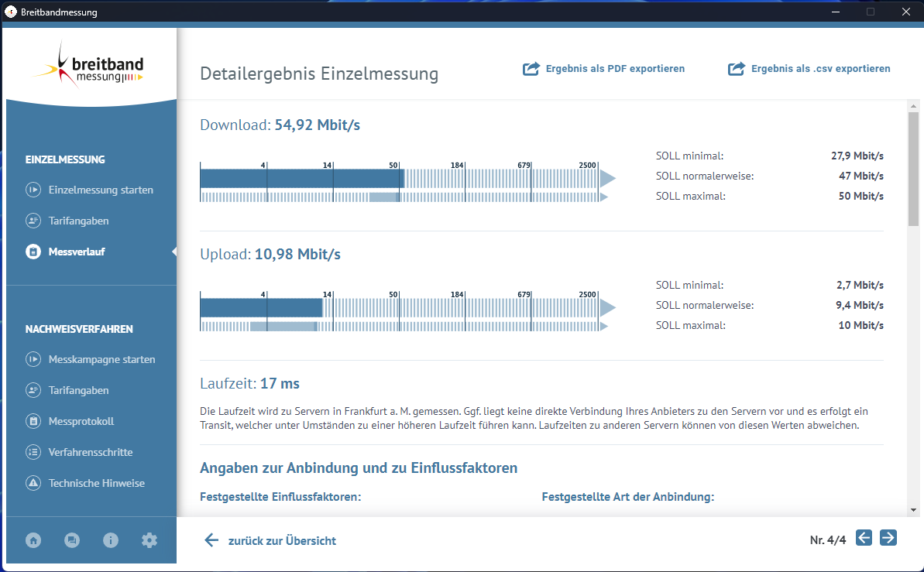Open the home icon in sidebar footer

33,540
